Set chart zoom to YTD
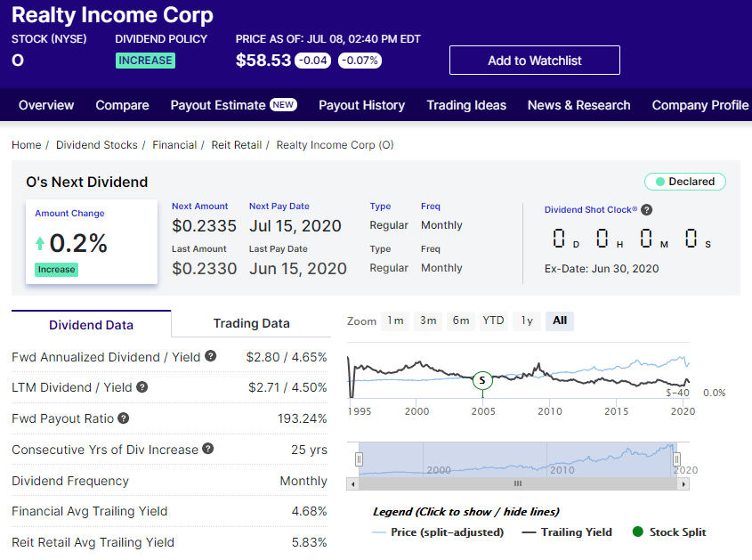Image resolution: width=752 pixels, height=560 pixels. pos(494,321)
